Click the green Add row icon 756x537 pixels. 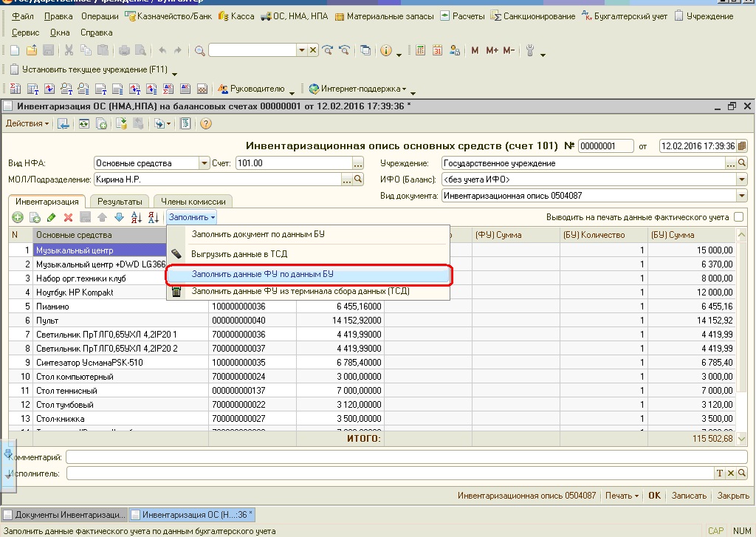18,217
